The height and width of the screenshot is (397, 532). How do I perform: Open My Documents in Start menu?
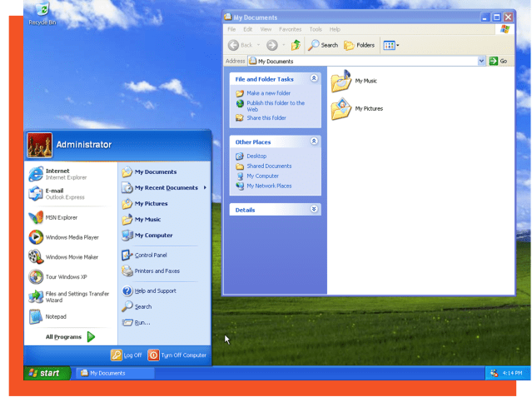click(149, 171)
